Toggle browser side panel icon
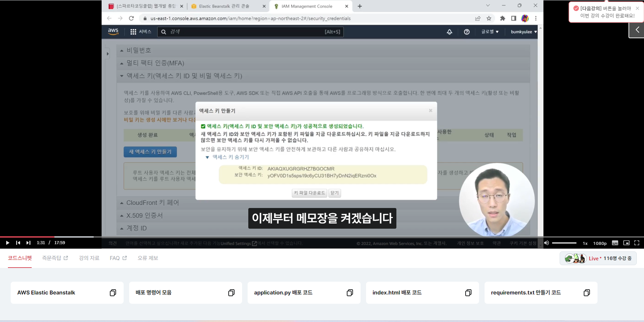The width and height of the screenshot is (644, 322). pos(513,19)
